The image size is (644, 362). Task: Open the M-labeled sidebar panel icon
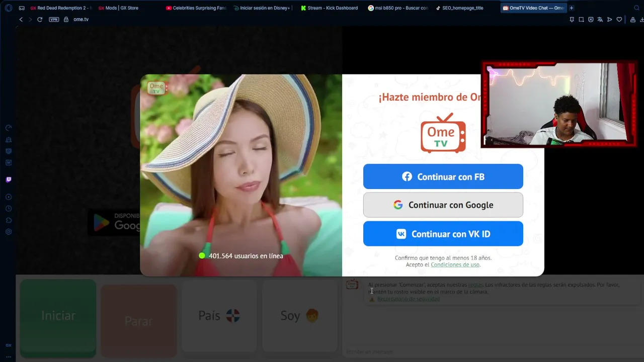coord(9,163)
